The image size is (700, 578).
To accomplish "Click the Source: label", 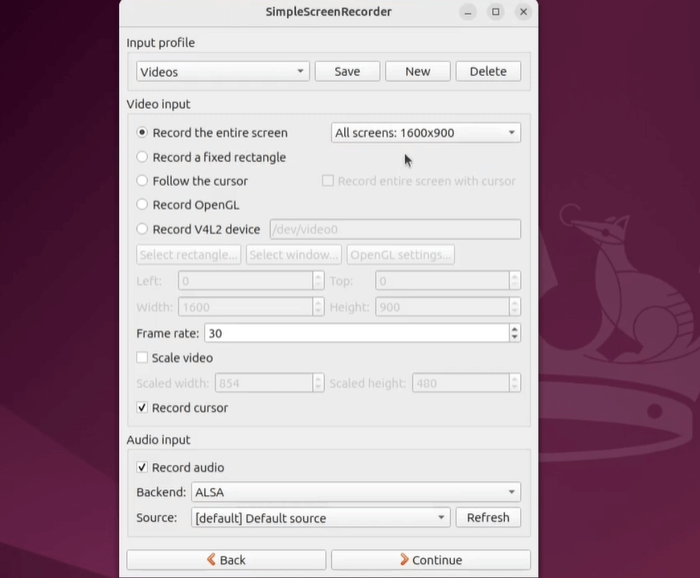I will [157, 518].
